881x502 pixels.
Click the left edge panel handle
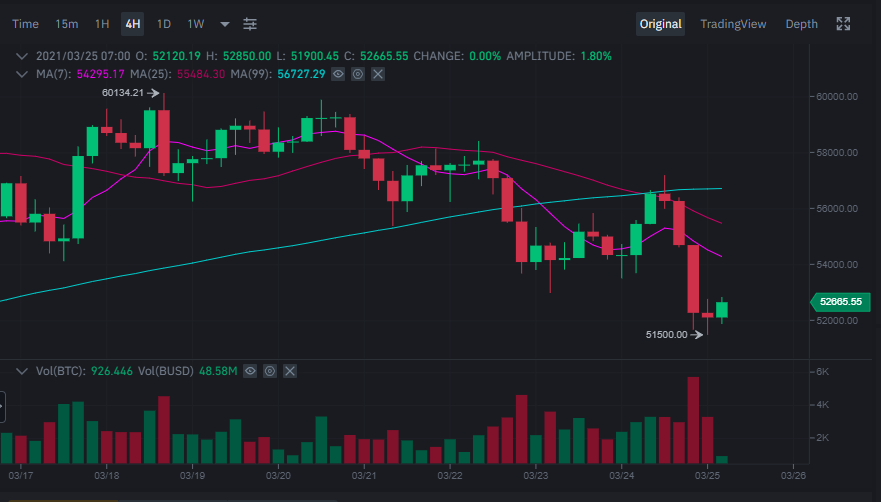[x=2, y=407]
